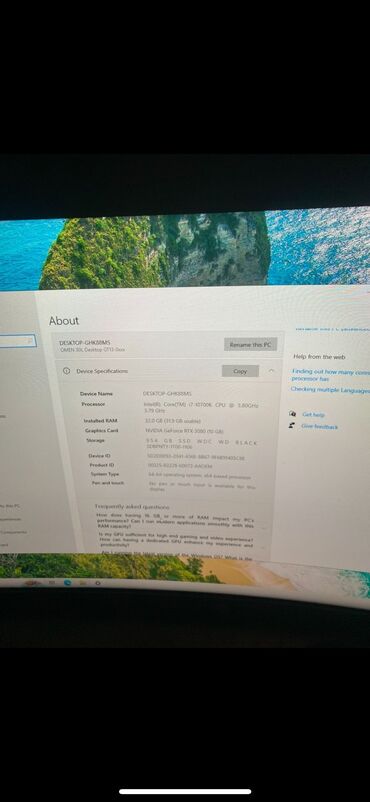Click the magnifier icon in the search box

pos(30,340)
